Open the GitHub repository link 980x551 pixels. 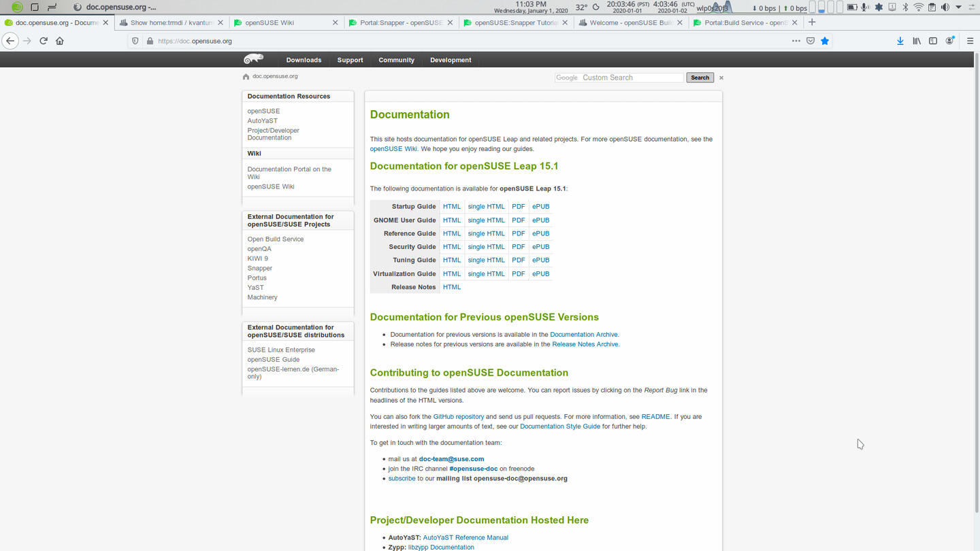tap(459, 416)
